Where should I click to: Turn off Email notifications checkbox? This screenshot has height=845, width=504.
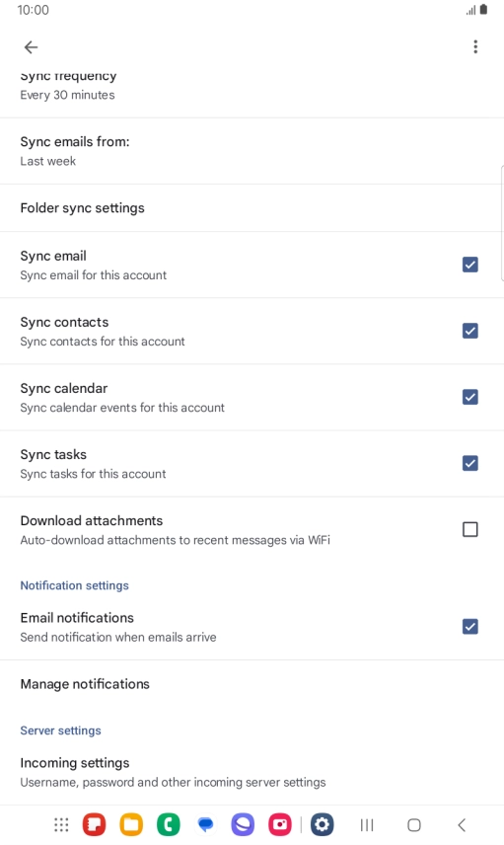coord(470,626)
